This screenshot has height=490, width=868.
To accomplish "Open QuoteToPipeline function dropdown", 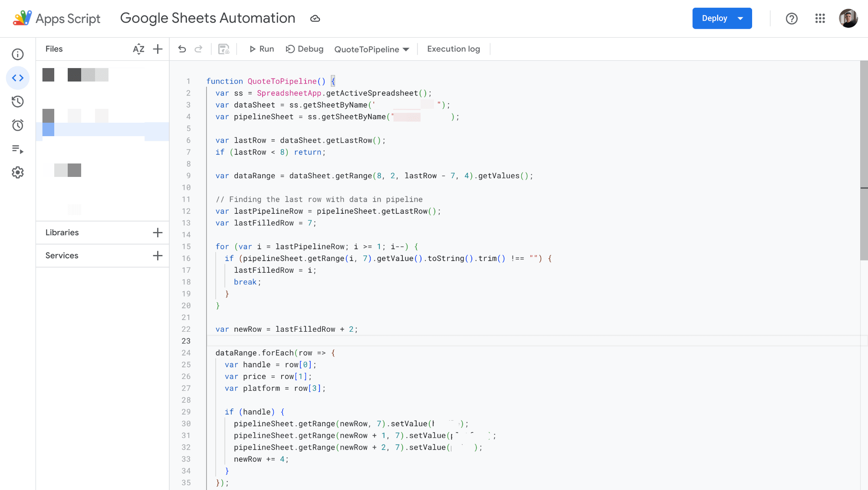I will click(372, 49).
